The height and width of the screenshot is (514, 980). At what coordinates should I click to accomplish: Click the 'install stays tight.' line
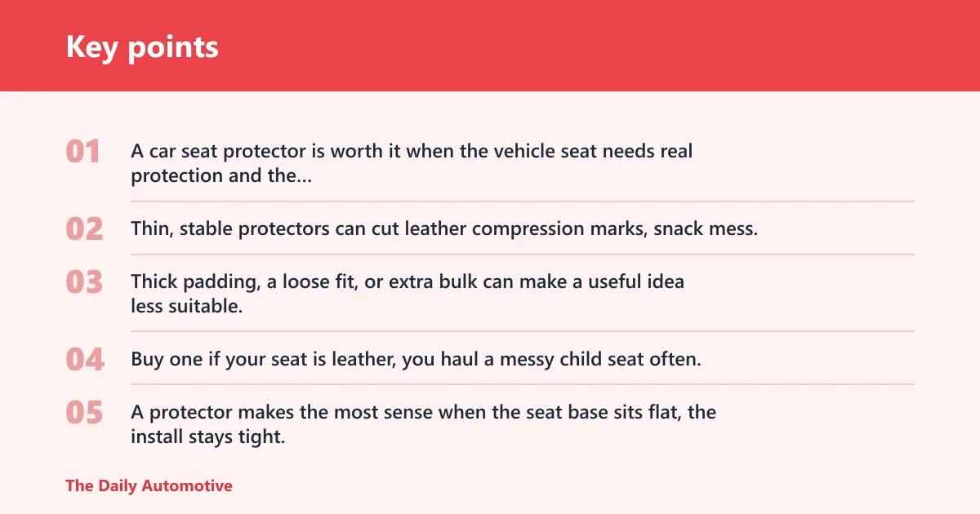[x=207, y=436]
